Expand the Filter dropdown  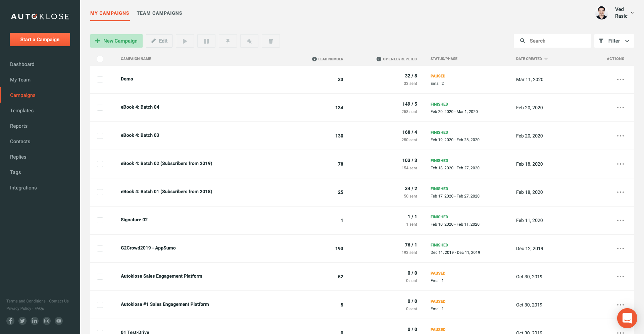[614, 41]
